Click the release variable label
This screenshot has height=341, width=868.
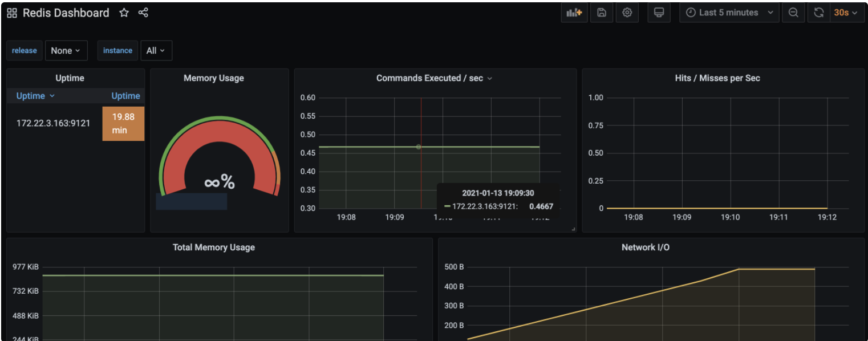[x=25, y=51]
